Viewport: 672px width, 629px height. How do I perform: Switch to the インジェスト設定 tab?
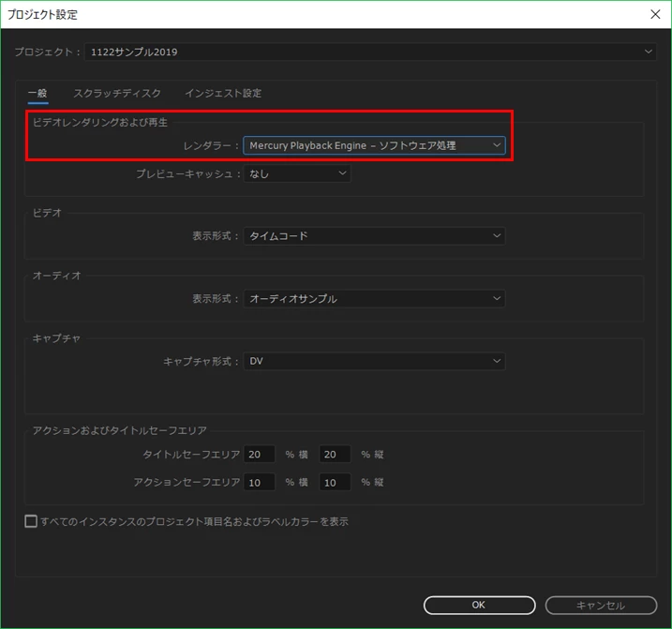tap(223, 93)
